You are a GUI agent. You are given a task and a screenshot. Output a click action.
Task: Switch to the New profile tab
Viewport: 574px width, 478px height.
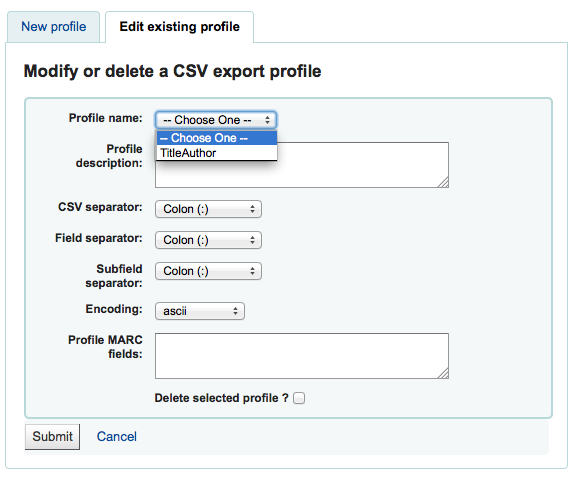[x=53, y=27]
